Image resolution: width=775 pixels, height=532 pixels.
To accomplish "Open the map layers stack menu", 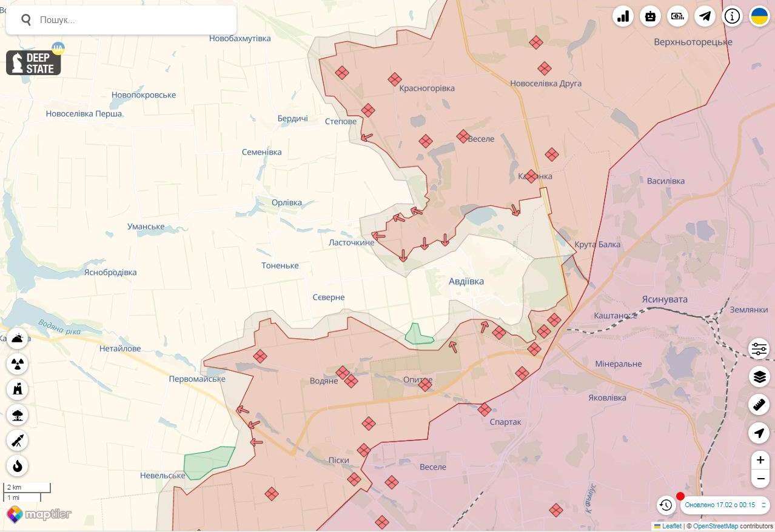I will [x=759, y=377].
